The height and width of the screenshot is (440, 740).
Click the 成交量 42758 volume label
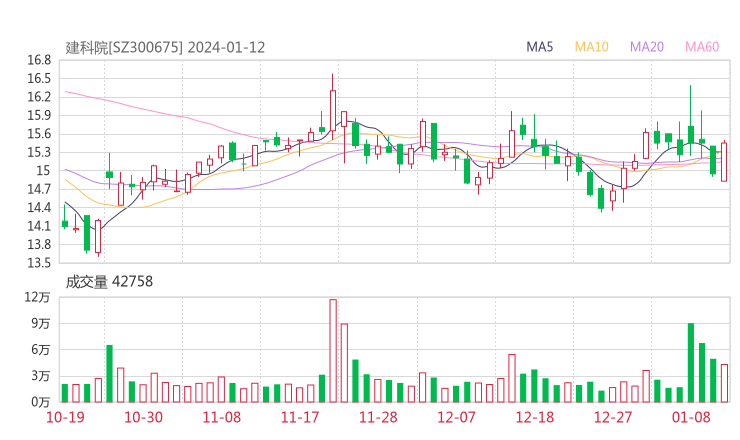[109, 281]
